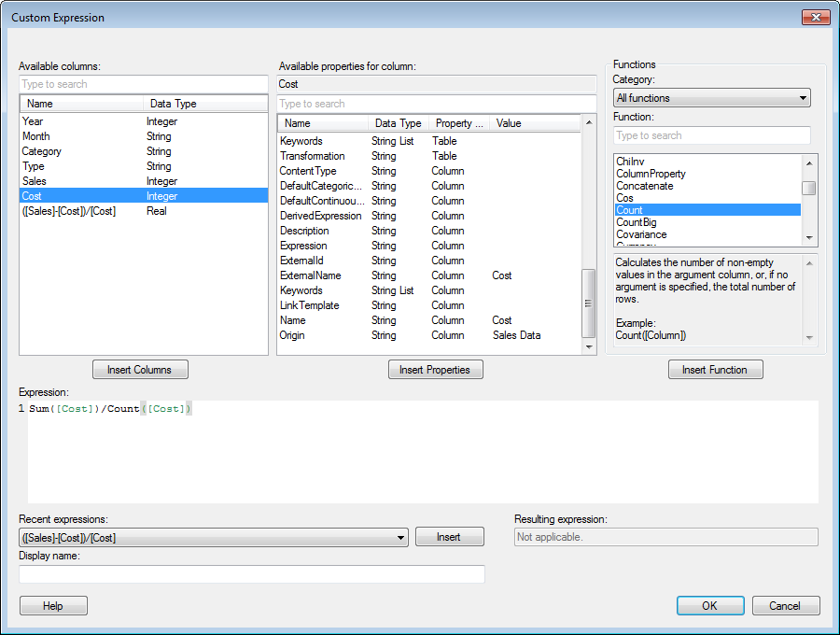Open Help for custom expressions

[53, 606]
